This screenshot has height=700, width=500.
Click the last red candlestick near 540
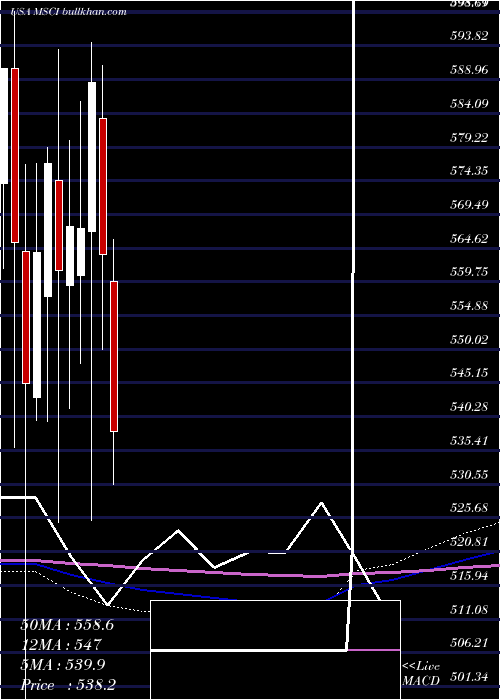tap(114, 356)
